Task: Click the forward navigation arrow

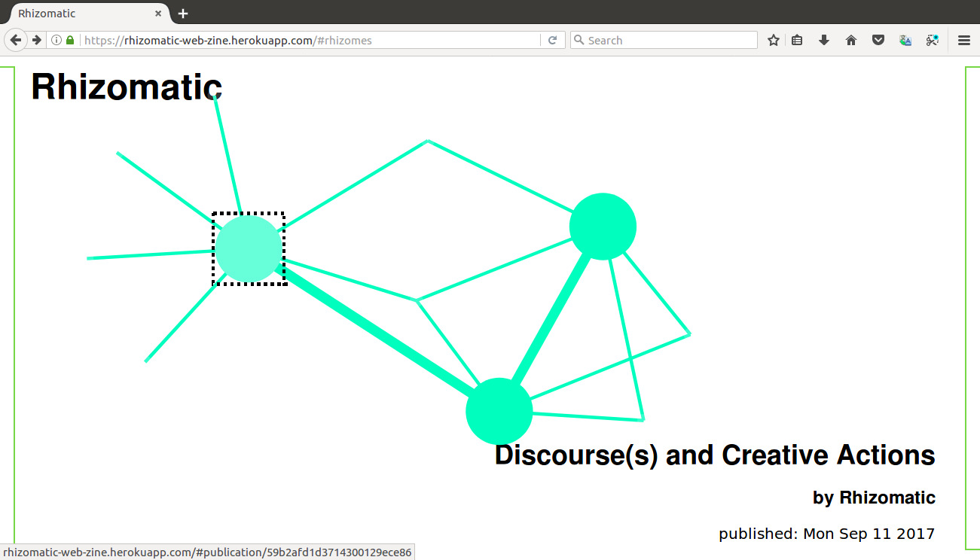Action: (36, 40)
